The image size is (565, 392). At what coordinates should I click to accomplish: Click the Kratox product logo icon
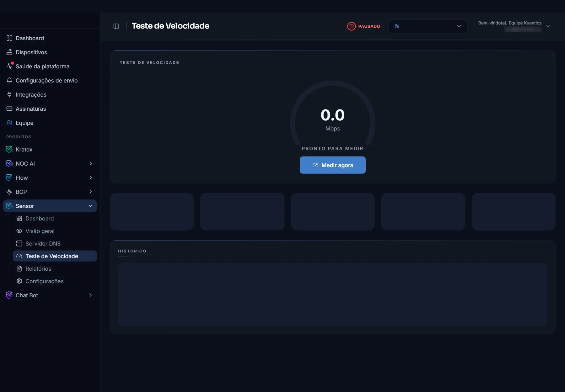[x=9, y=149]
